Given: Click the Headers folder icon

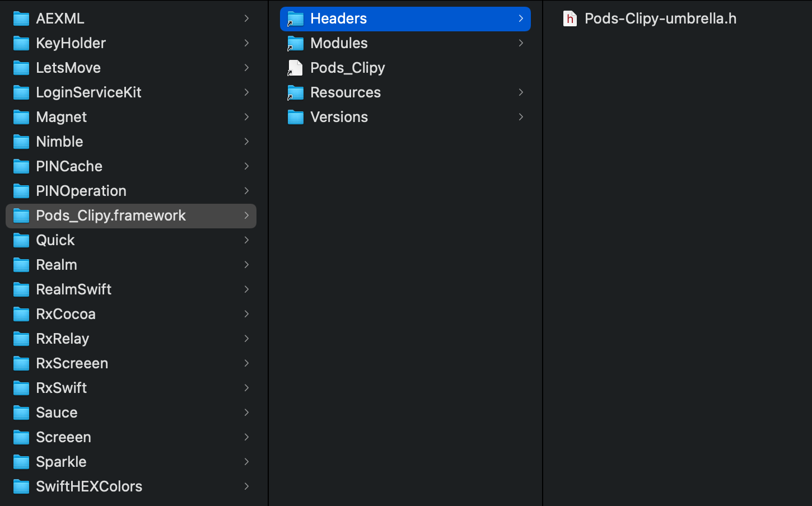Looking at the screenshot, I should click(295, 18).
